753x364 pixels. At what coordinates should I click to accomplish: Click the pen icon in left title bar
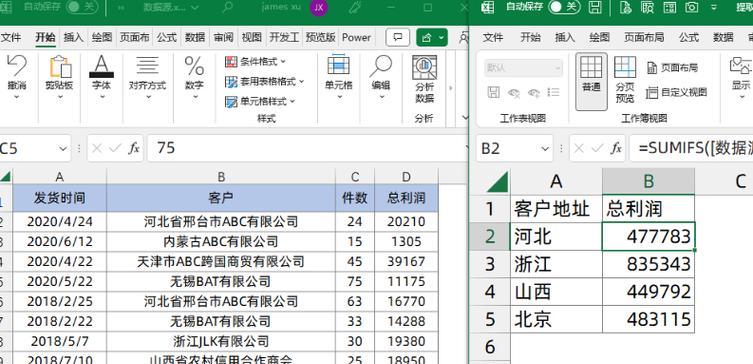(354, 7)
